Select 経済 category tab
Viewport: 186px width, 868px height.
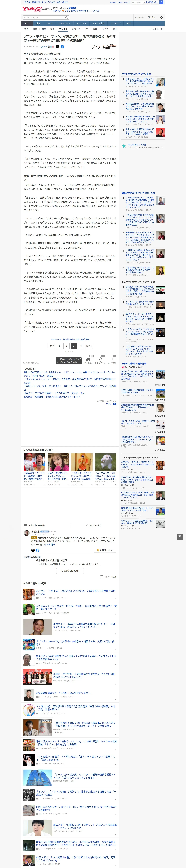52,29
